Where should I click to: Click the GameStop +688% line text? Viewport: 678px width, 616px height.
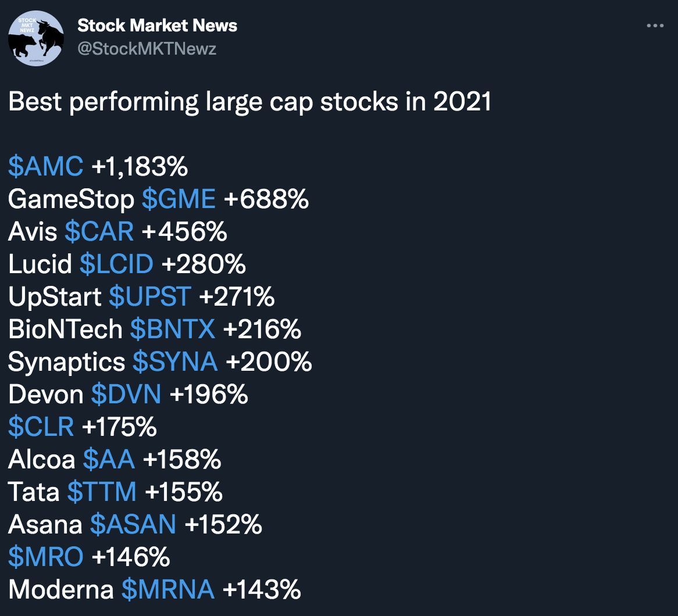(158, 199)
